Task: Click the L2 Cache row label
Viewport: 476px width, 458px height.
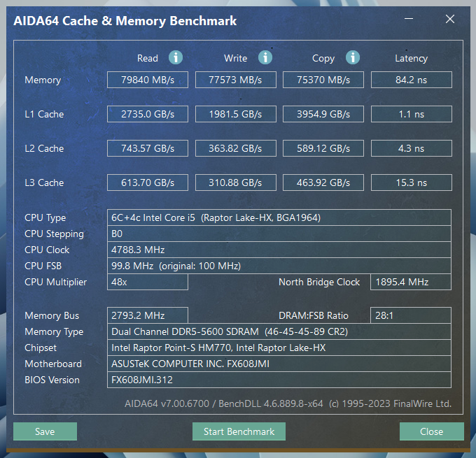Action: [44, 148]
